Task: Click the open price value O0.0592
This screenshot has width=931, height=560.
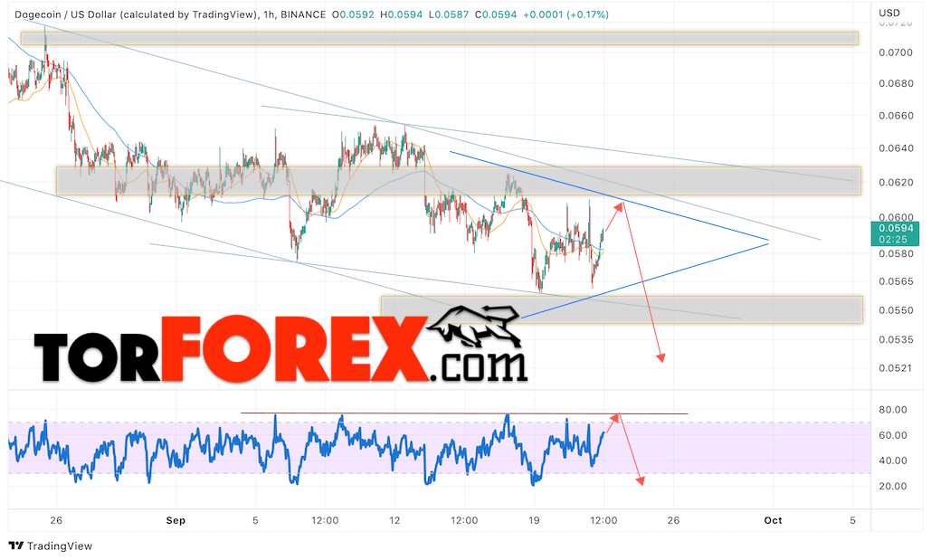Action: [x=353, y=14]
